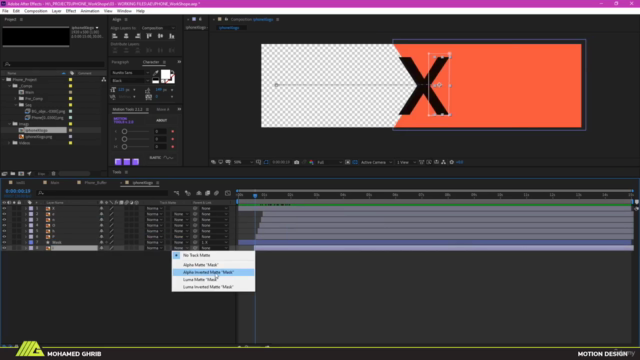The image size is (640, 360).
Task: Toggle visibility of layer 4
Action: tap(4, 225)
